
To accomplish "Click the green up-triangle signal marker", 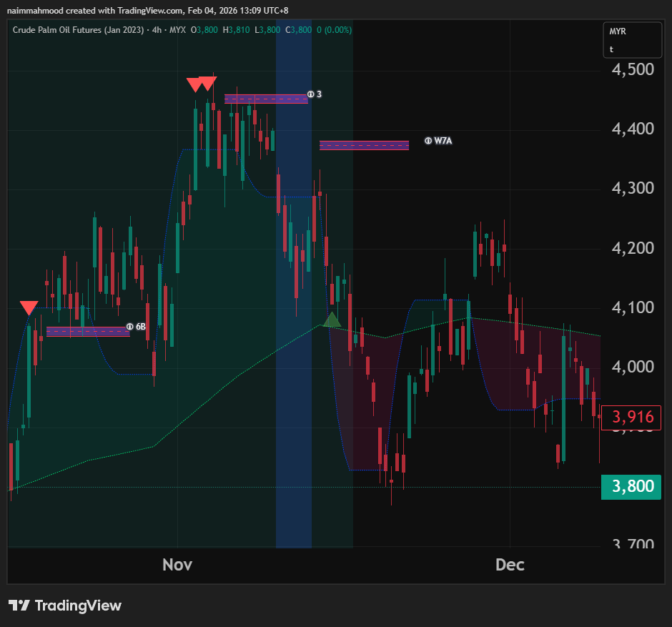I will 332,319.
